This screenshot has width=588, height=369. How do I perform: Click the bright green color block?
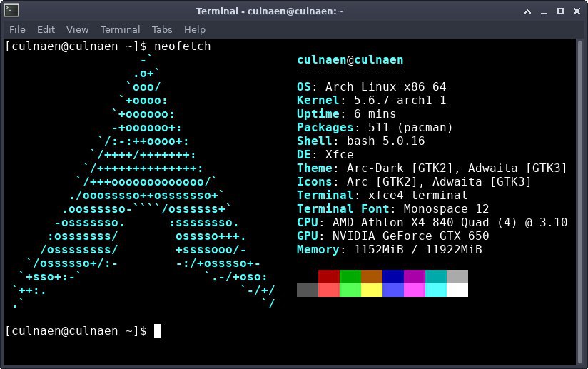click(x=350, y=290)
